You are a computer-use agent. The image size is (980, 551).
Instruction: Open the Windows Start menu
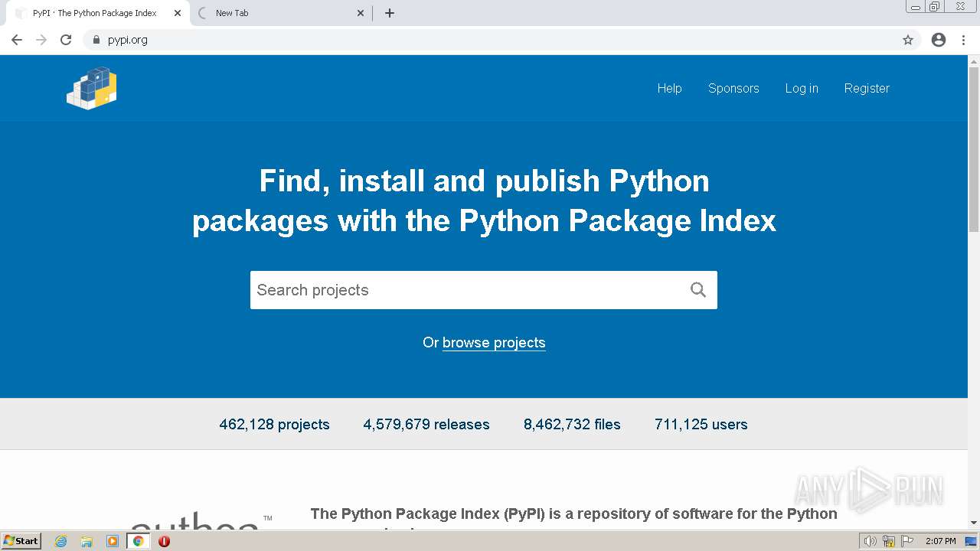(21, 541)
